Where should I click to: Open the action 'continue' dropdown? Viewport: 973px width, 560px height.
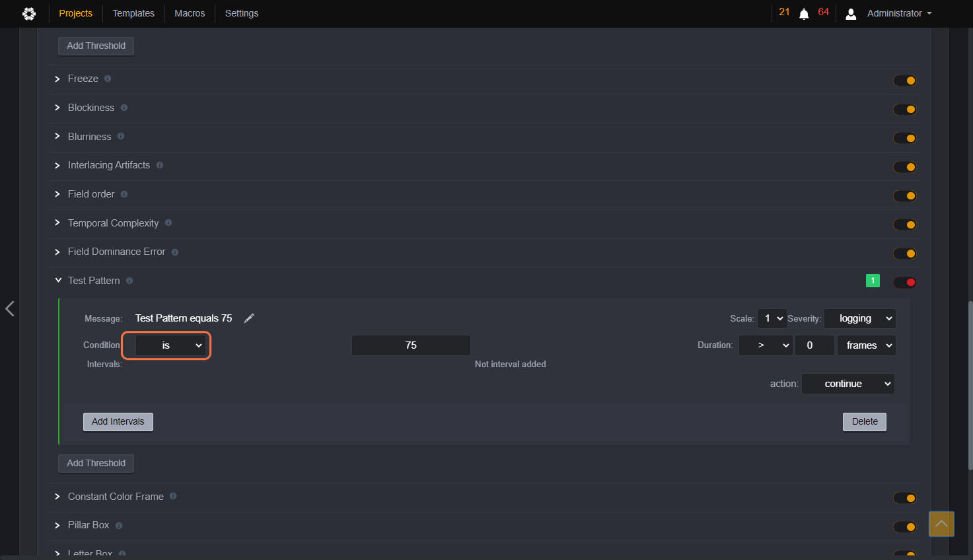click(x=848, y=384)
